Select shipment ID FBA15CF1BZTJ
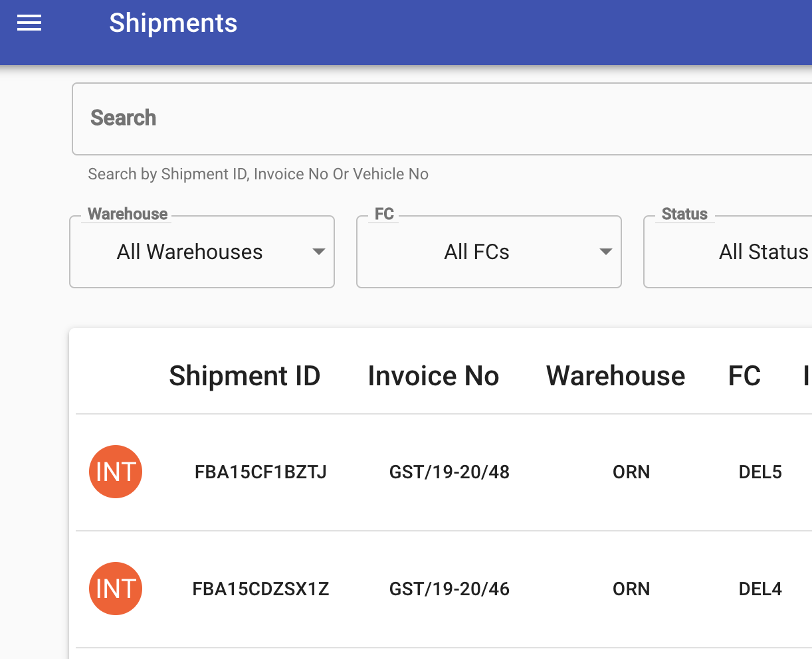 [x=260, y=472]
